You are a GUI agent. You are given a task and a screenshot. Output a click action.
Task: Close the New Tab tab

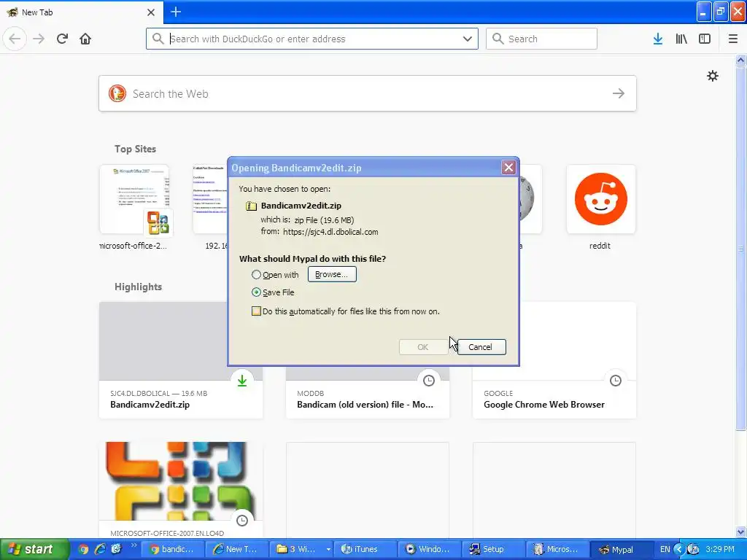150,12
